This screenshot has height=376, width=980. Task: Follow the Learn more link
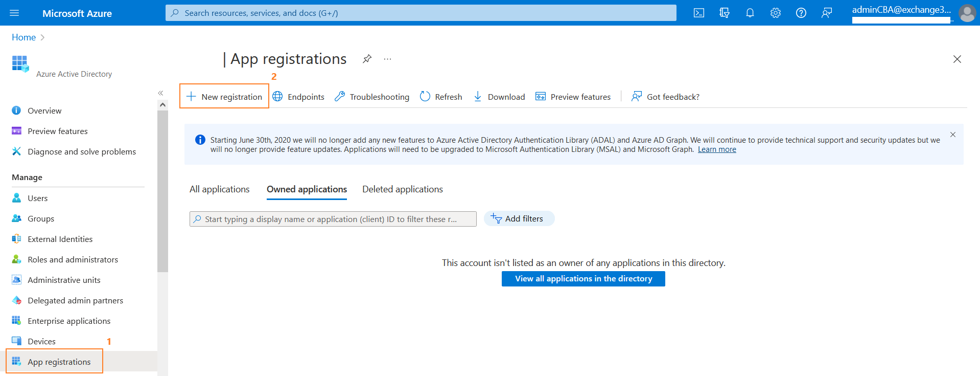(x=717, y=149)
